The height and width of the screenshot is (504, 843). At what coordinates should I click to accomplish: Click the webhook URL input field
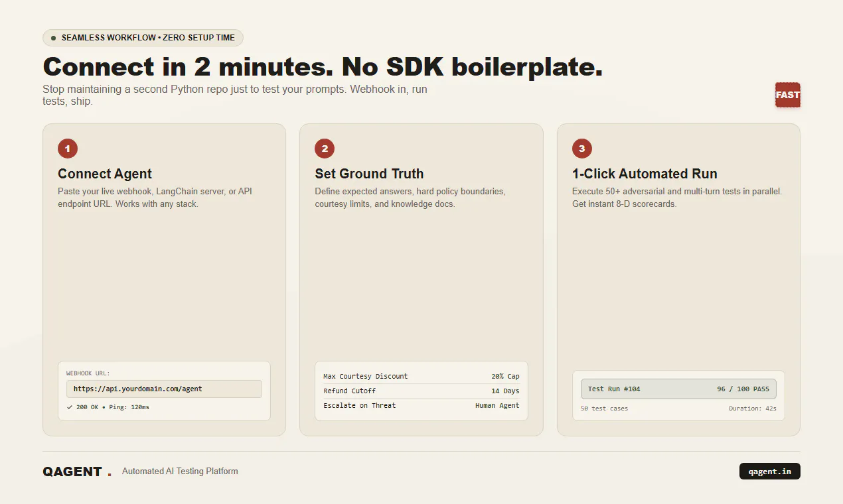click(164, 389)
